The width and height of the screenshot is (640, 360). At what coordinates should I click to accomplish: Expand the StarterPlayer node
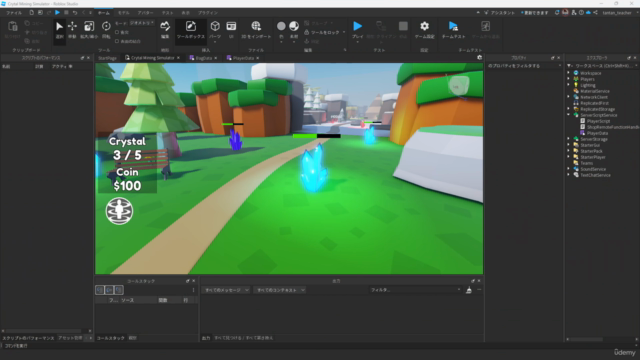tap(569, 157)
